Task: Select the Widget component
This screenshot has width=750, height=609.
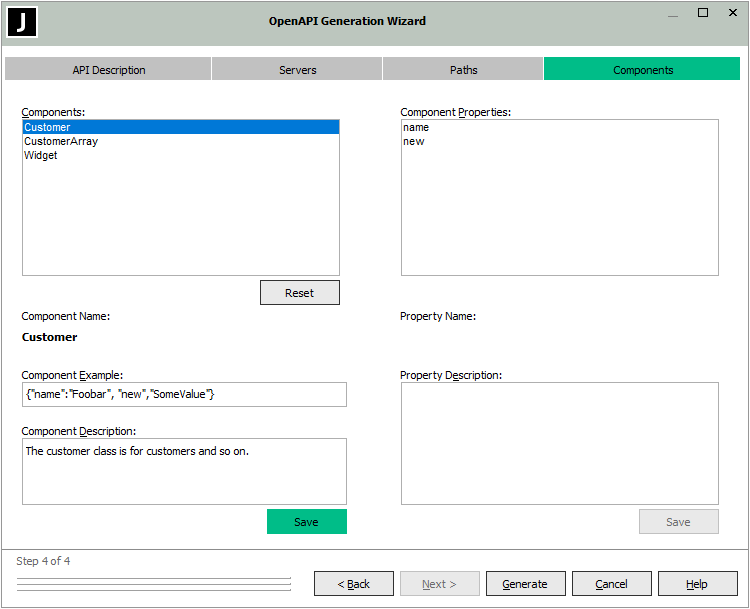Action: (41, 156)
